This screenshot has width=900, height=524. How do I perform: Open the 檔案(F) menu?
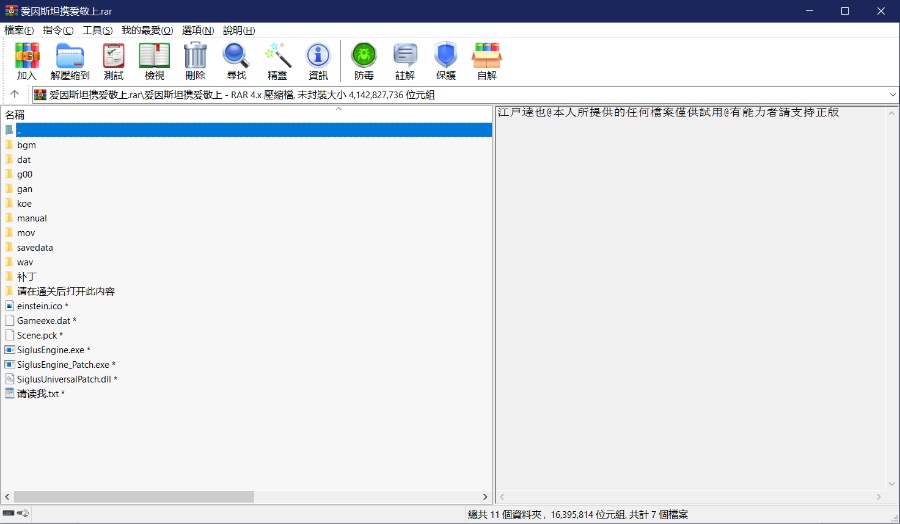(19, 30)
